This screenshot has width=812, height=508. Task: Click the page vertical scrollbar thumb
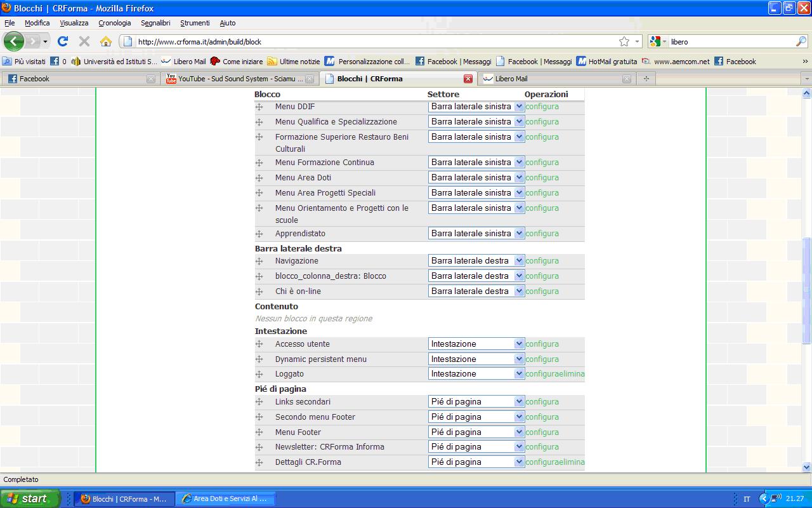point(807,291)
